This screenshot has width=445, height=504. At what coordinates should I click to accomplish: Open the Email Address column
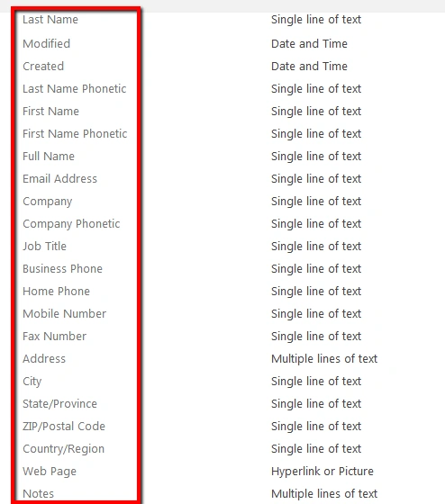tap(59, 179)
